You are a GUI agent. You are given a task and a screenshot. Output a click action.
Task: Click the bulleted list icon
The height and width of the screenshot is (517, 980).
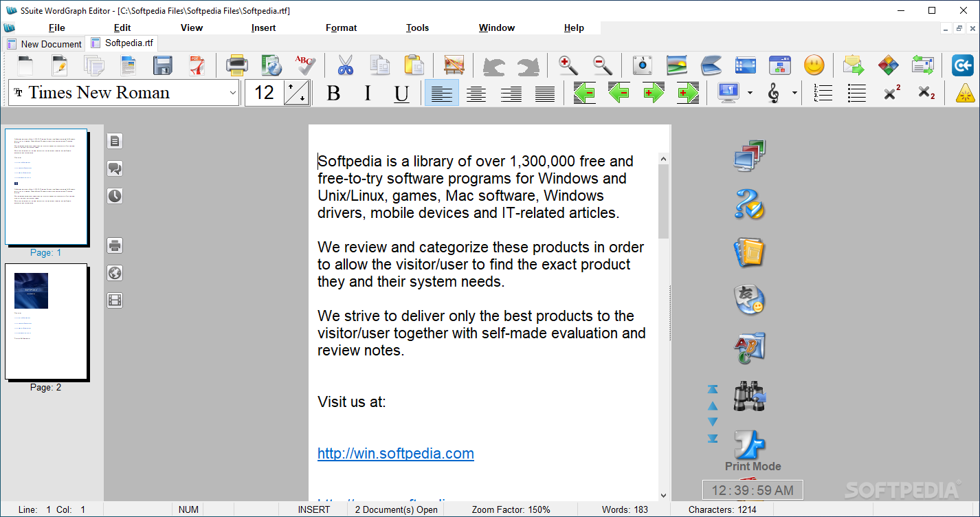tap(857, 93)
